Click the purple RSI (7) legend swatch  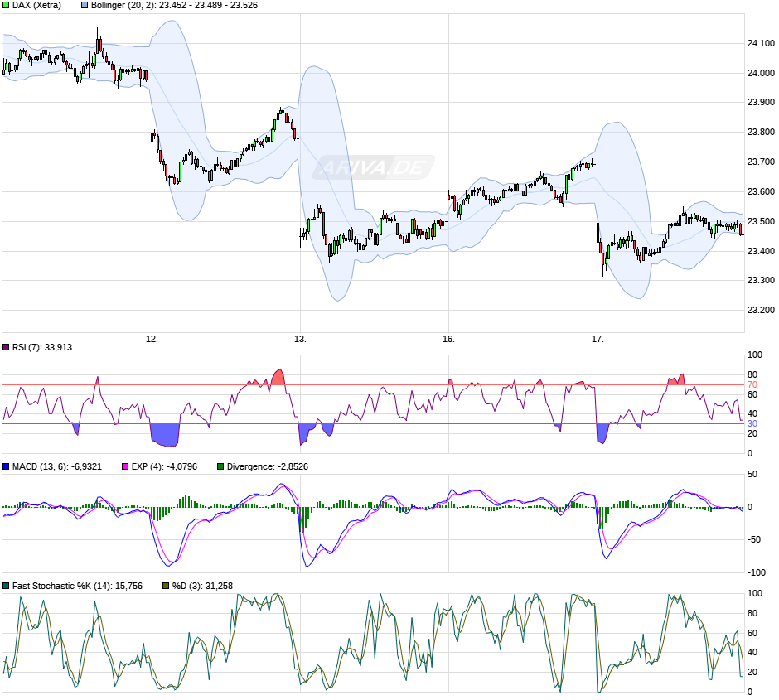point(6,348)
